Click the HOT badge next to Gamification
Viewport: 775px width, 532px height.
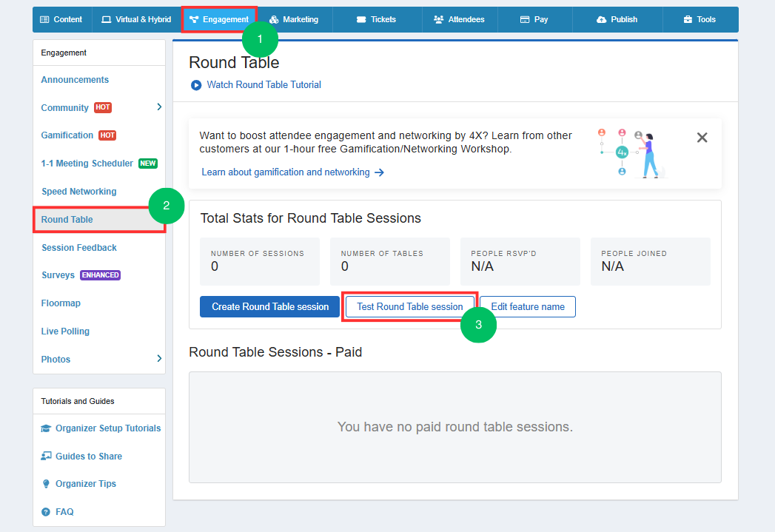click(107, 135)
